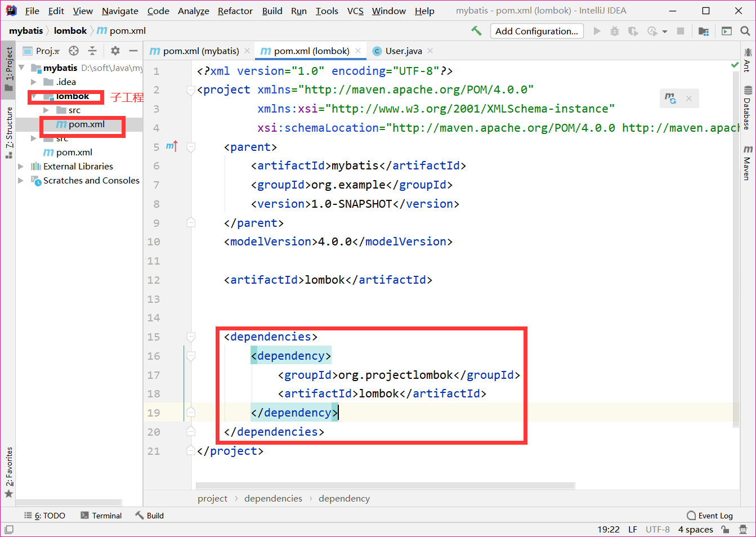Select the scroll-from-source crosshair icon
This screenshot has width=756, height=537.
point(73,50)
